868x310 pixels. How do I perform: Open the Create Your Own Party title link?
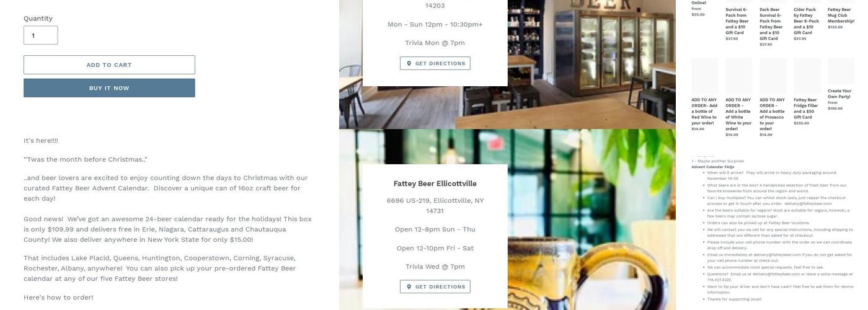click(x=839, y=94)
